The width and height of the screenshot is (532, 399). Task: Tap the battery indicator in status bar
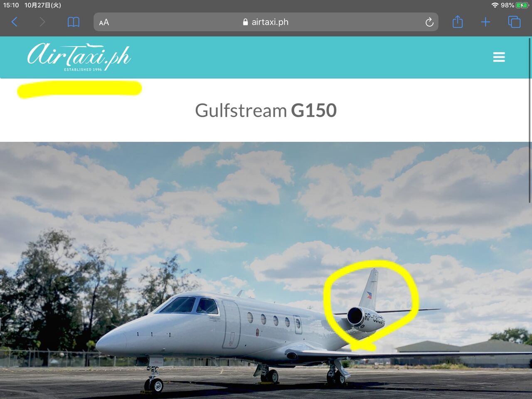tap(522, 5)
